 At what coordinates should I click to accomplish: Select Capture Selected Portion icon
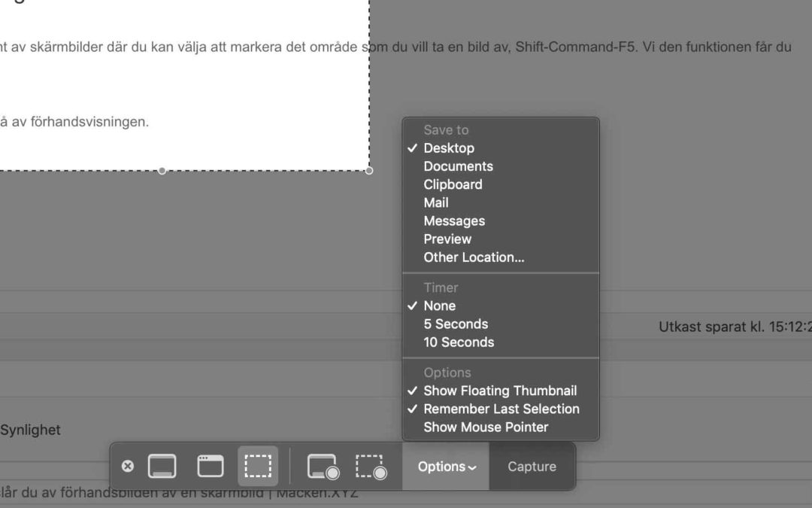[258, 467]
